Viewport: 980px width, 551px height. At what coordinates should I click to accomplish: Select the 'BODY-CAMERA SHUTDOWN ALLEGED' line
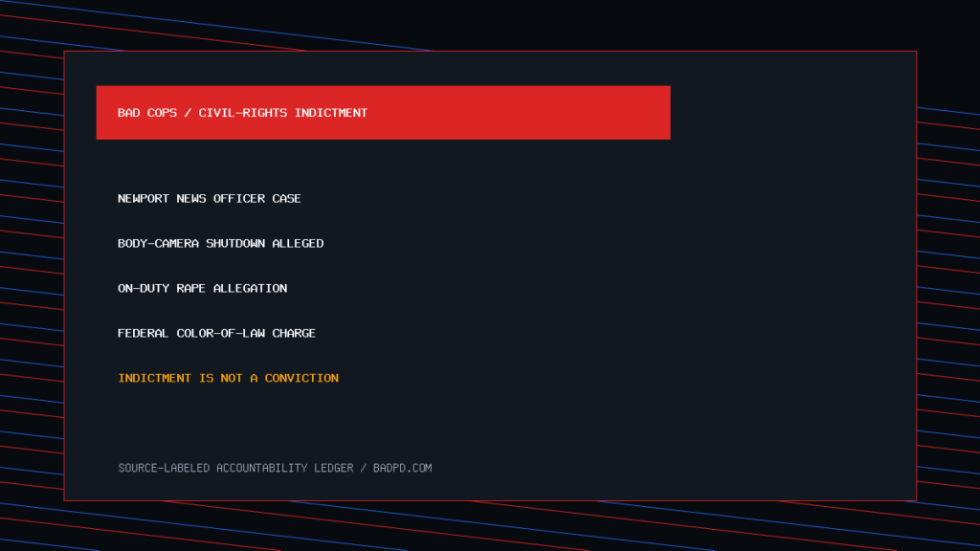(221, 244)
